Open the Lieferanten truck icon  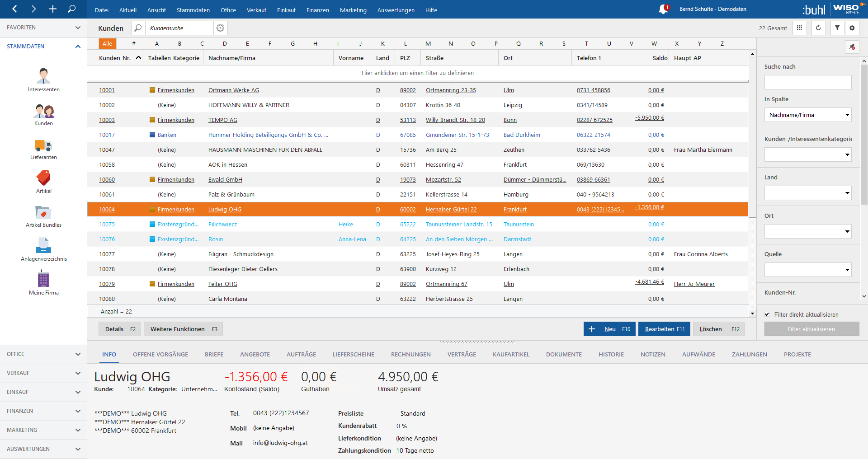(x=43, y=145)
